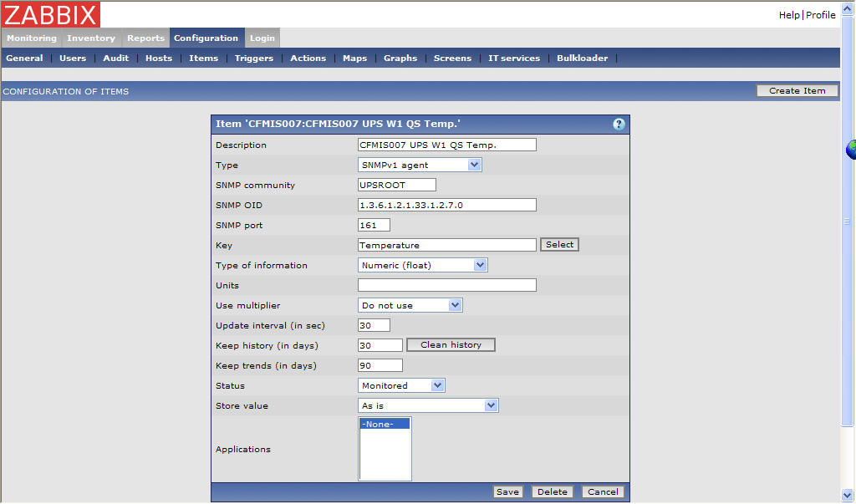Click Select button next to Key
Screen dimensions: 856x504
[x=559, y=245]
